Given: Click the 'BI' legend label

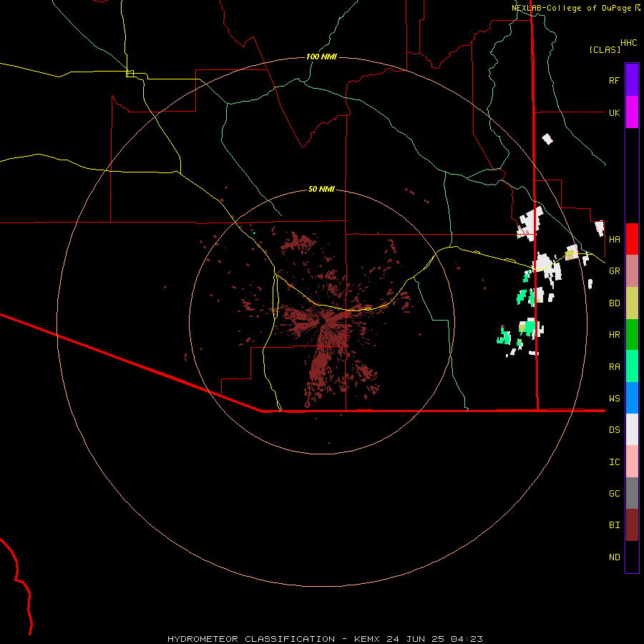Looking at the screenshot, I should [614, 525].
